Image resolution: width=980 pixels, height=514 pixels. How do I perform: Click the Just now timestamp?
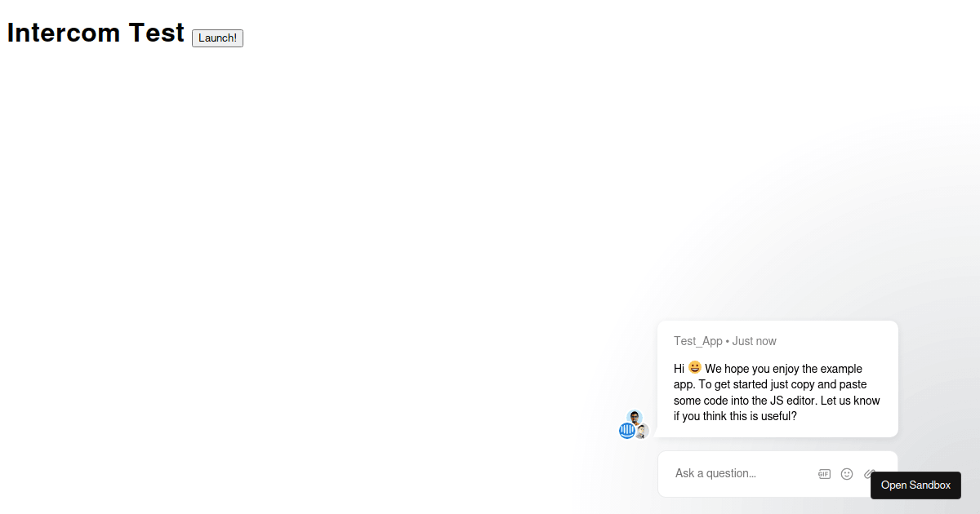(x=754, y=340)
